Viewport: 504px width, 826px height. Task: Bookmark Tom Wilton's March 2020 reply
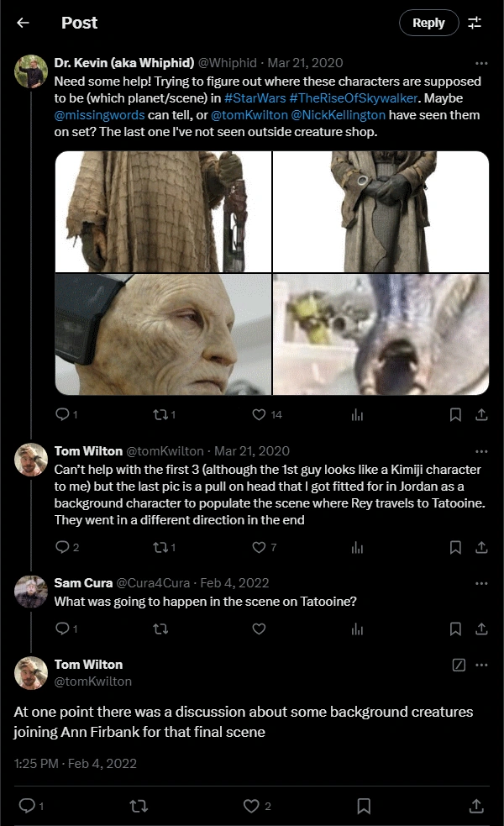pos(455,547)
